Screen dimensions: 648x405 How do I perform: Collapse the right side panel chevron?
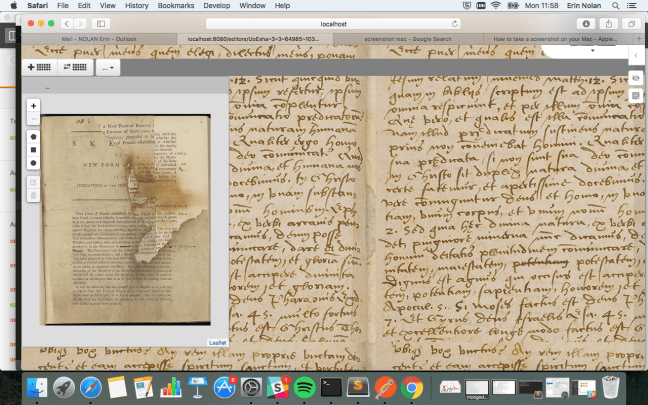(635, 56)
